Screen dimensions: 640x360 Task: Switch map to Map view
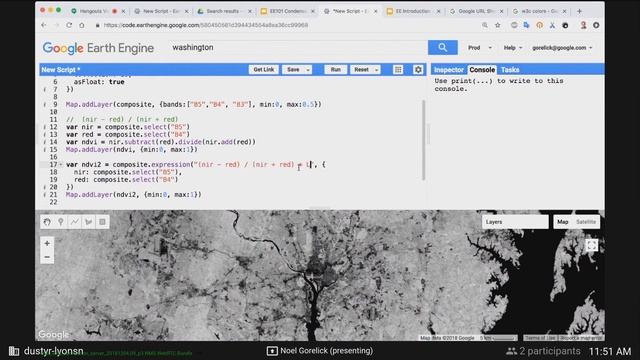[562, 222]
